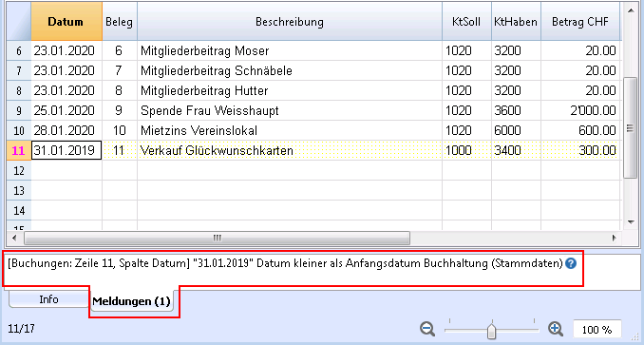Click the zoom in magnifier icon

(556, 329)
